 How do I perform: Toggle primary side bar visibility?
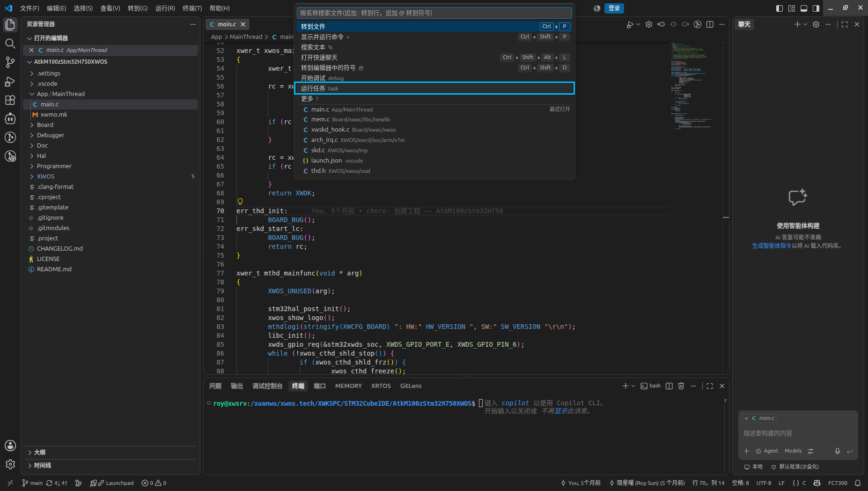(x=780, y=8)
